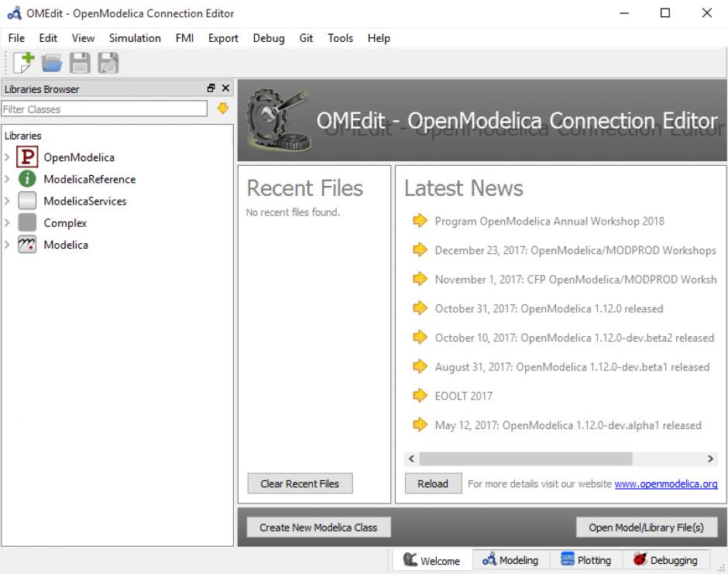The image size is (728, 574).
Task: Open the EOOLT 2017 news item
Action: pyautogui.click(x=463, y=396)
